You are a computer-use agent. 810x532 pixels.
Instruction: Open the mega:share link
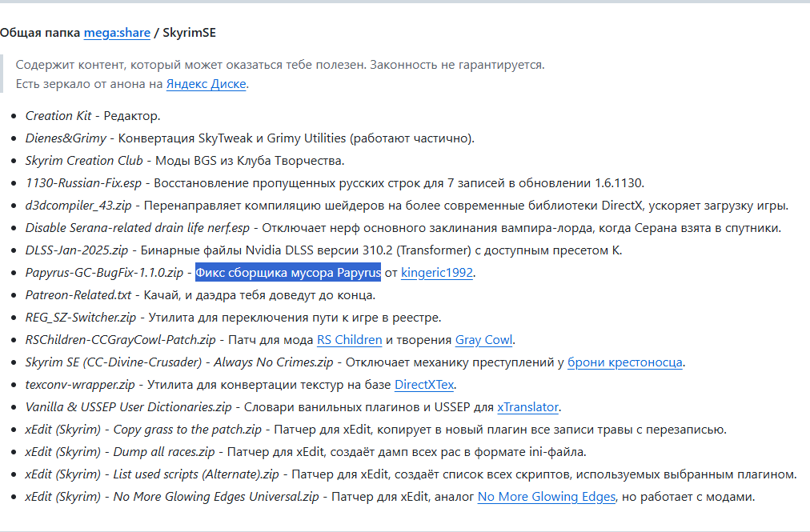117,33
